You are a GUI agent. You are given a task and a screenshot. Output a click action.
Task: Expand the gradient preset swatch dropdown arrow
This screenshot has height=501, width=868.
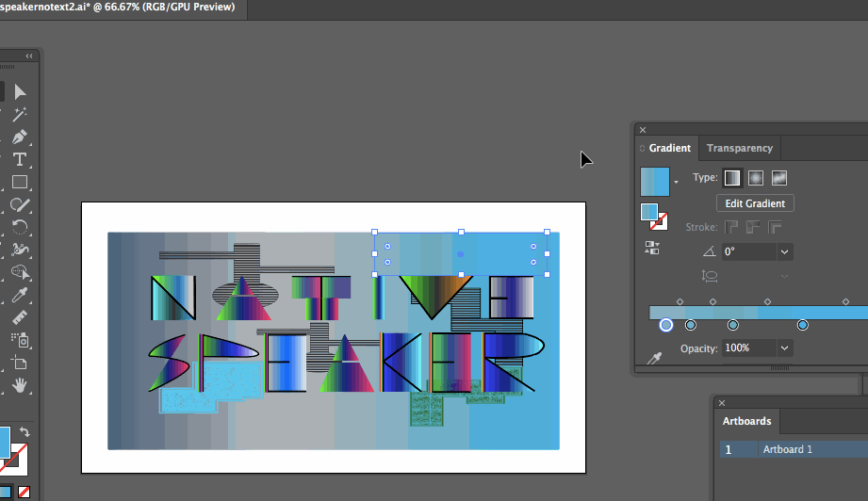coord(676,182)
